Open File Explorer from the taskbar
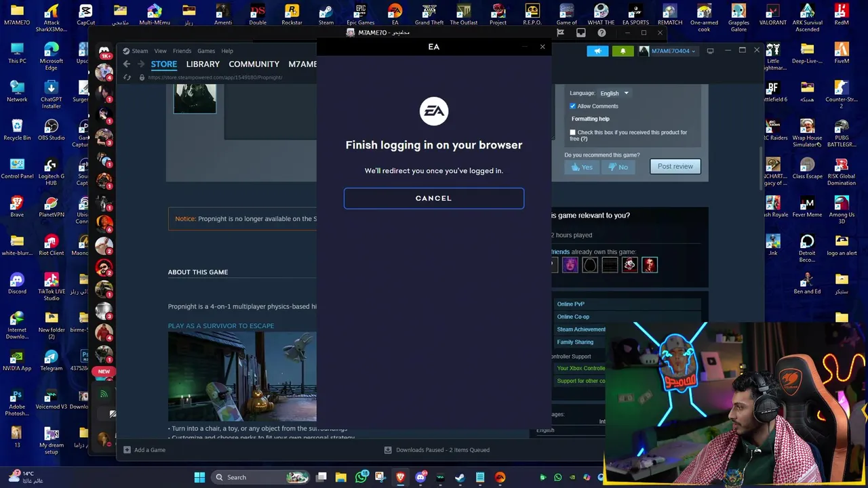868x488 pixels. click(341, 477)
